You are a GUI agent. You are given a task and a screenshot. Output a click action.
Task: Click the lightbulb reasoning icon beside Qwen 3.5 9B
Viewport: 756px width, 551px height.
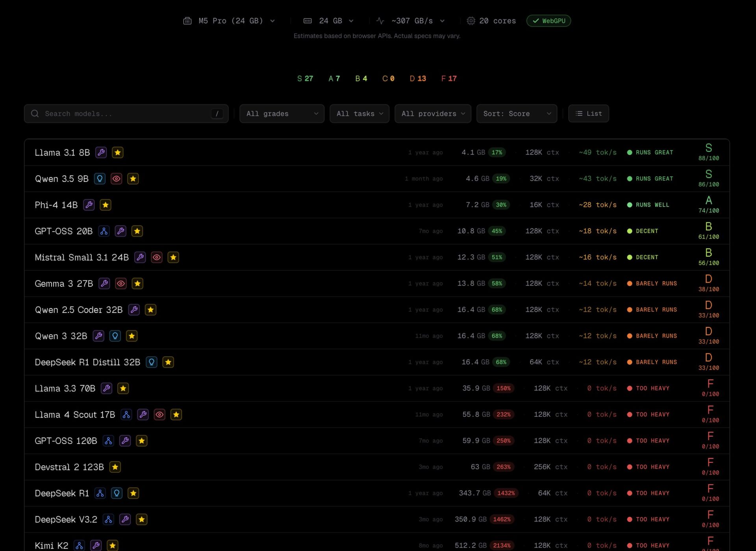(x=100, y=179)
